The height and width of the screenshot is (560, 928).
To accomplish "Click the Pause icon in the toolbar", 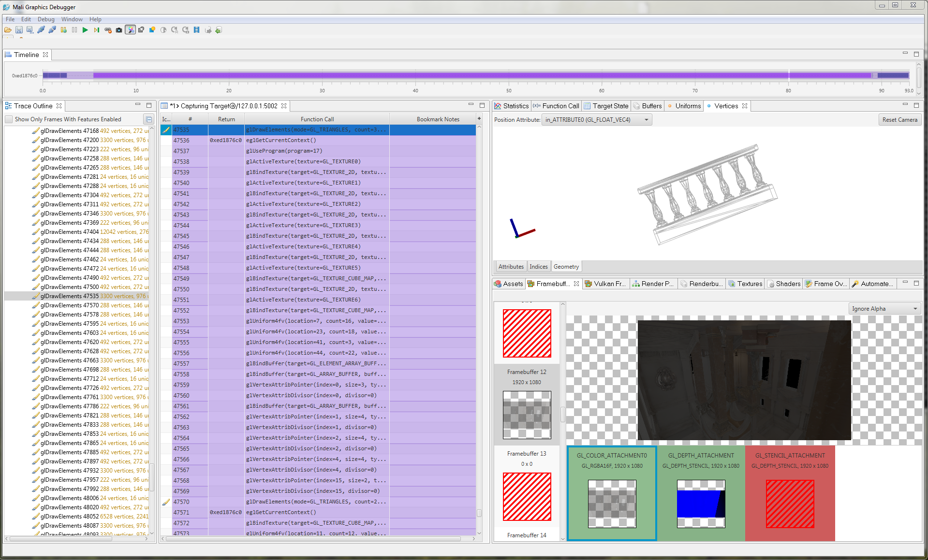I will (74, 30).
